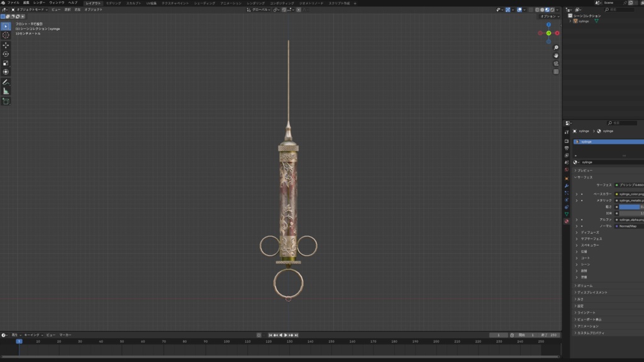Switch viewport to wireframe shading
Viewport: 644px width, 362px height.
tap(537, 10)
